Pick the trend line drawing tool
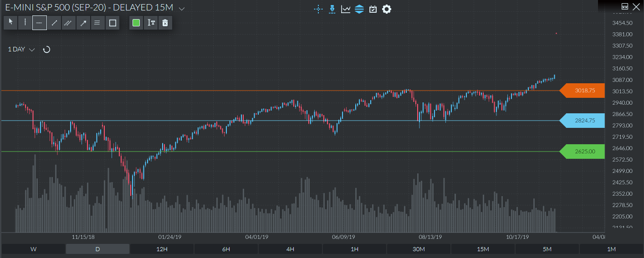The width and height of the screenshot is (644, 258). (x=54, y=23)
